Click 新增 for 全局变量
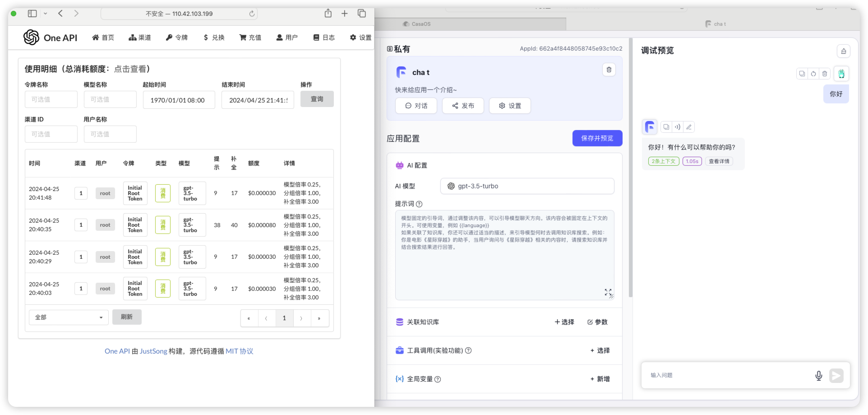868x415 pixels. coord(600,379)
